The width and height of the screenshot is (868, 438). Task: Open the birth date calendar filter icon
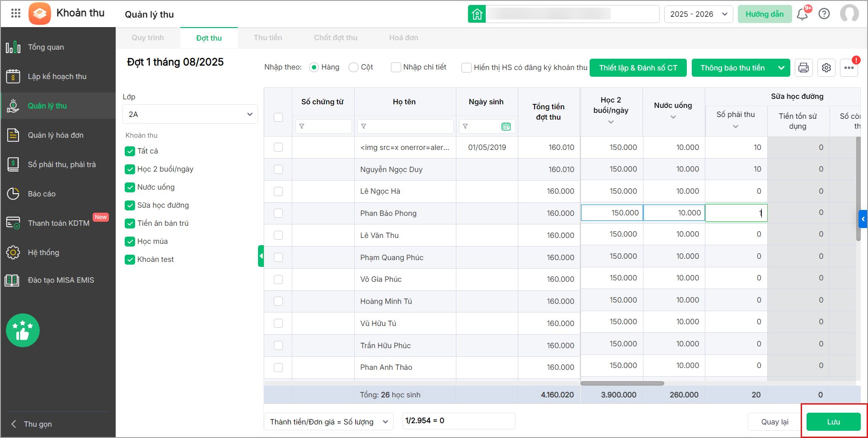(506, 126)
